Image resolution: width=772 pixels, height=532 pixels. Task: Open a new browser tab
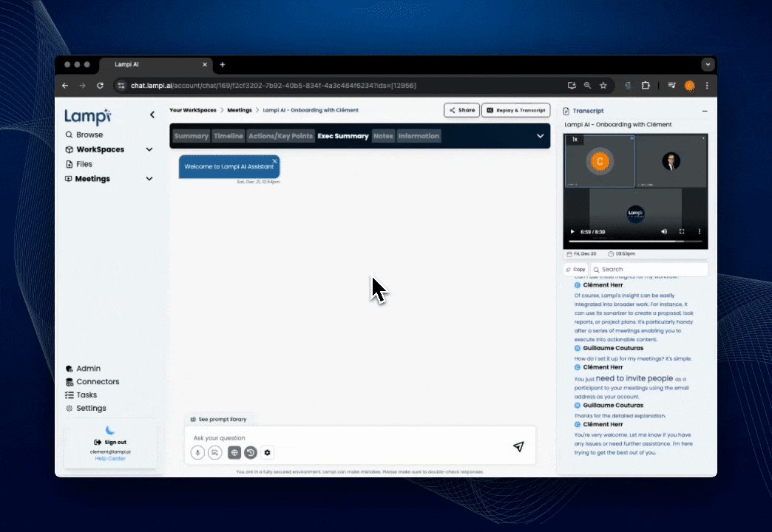pyautogui.click(x=223, y=64)
